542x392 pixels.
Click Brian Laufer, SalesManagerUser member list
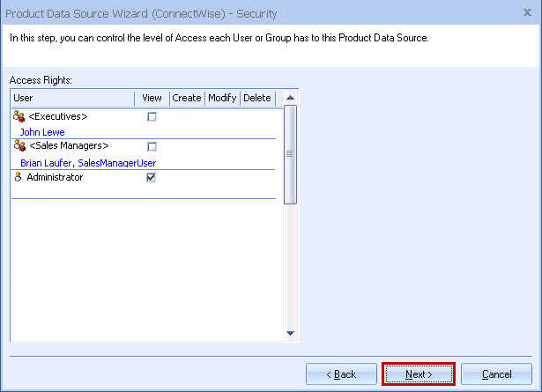pos(88,163)
